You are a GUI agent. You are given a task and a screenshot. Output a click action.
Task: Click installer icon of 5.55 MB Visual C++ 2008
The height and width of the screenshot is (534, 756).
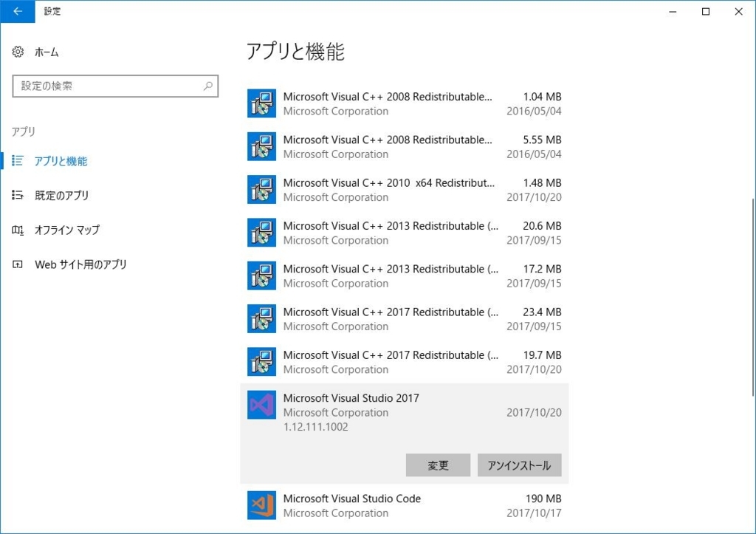(x=262, y=146)
